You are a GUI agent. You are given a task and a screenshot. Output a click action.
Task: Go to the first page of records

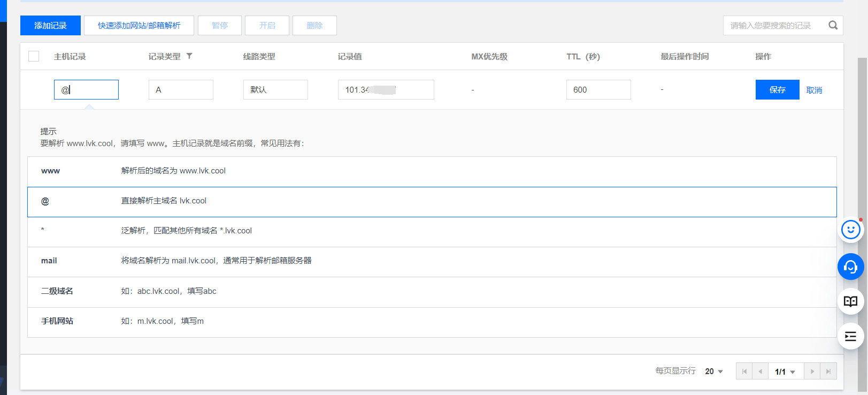pos(744,371)
